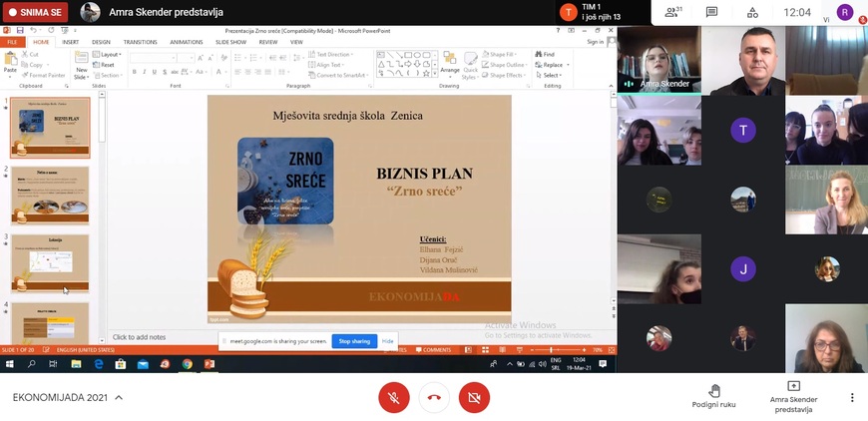Screen dimensions: 868x421
Task: Open File Explorer from the taskbar
Action: point(76,364)
